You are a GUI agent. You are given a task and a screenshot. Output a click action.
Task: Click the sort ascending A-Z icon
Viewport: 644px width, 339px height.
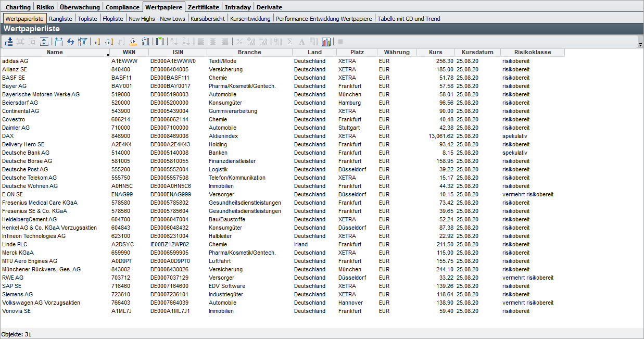tap(174, 42)
